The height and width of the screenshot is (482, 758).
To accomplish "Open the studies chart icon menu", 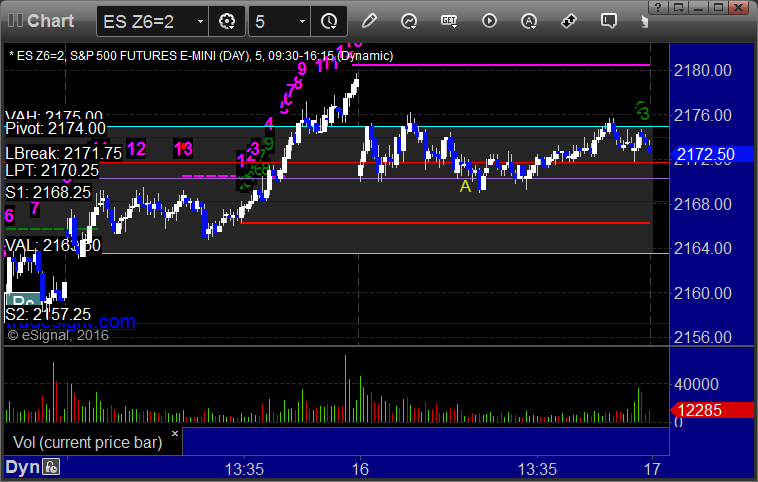I will pyautogui.click(x=409, y=21).
